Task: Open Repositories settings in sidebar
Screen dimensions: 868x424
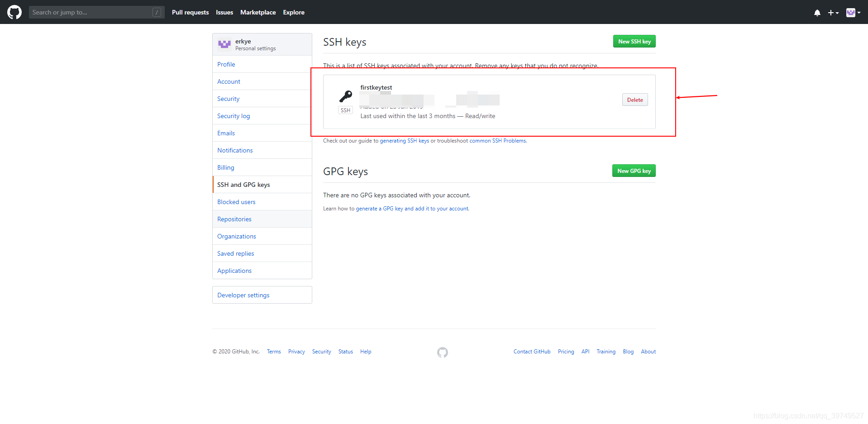Action: [x=262, y=219]
